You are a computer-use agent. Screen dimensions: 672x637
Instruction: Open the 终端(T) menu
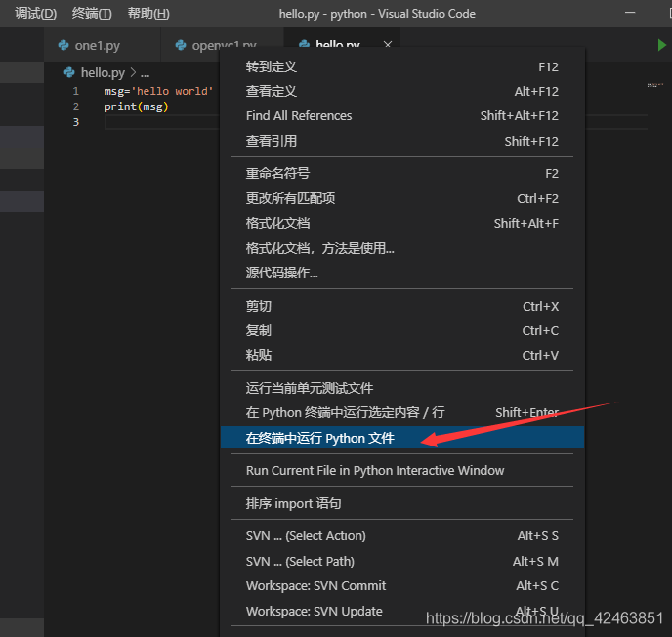coord(92,14)
